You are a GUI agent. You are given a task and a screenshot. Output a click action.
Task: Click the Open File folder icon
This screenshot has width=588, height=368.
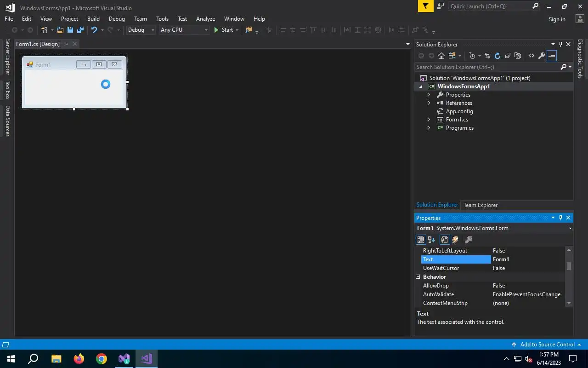pyautogui.click(x=60, y=30)
